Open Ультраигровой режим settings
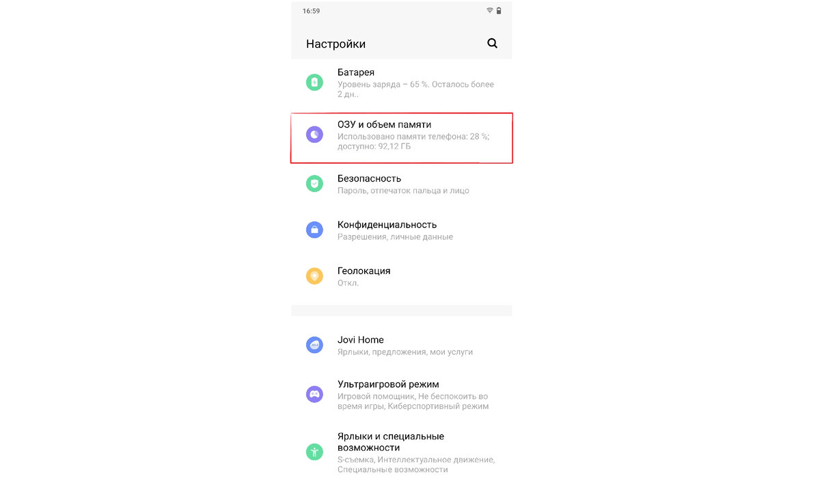The image size is (820, 504). click(402, 395)
